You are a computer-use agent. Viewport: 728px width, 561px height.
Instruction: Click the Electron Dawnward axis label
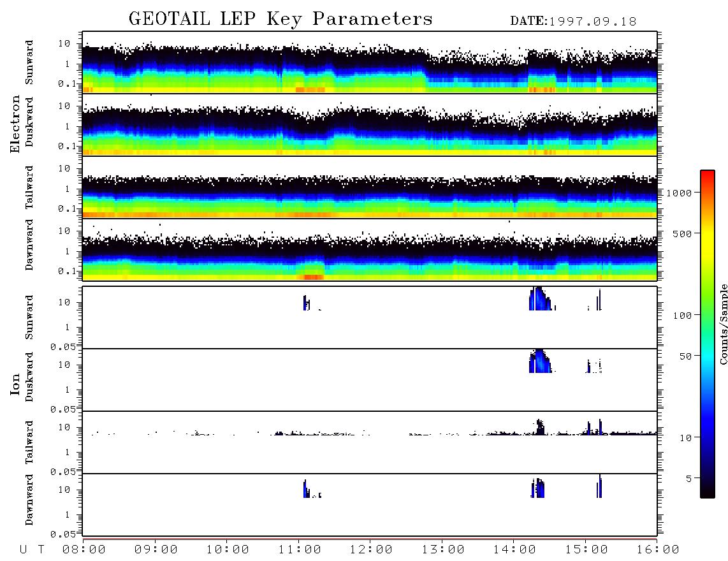[x=29, y=245]
